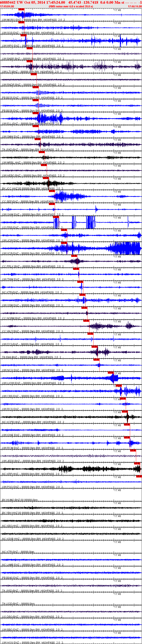The width and height of the screenshot is (142, 644).
Task: Click the red pick marker on UW.WPO trace
Action: [x=23, y=35]
